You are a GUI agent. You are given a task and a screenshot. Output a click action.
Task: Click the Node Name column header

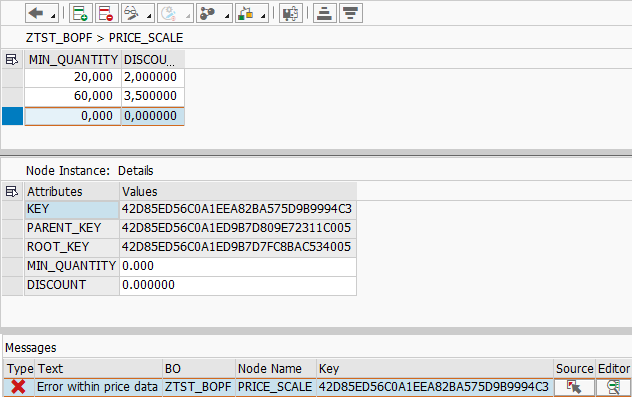pyautogui.click(x=276, y=369)
